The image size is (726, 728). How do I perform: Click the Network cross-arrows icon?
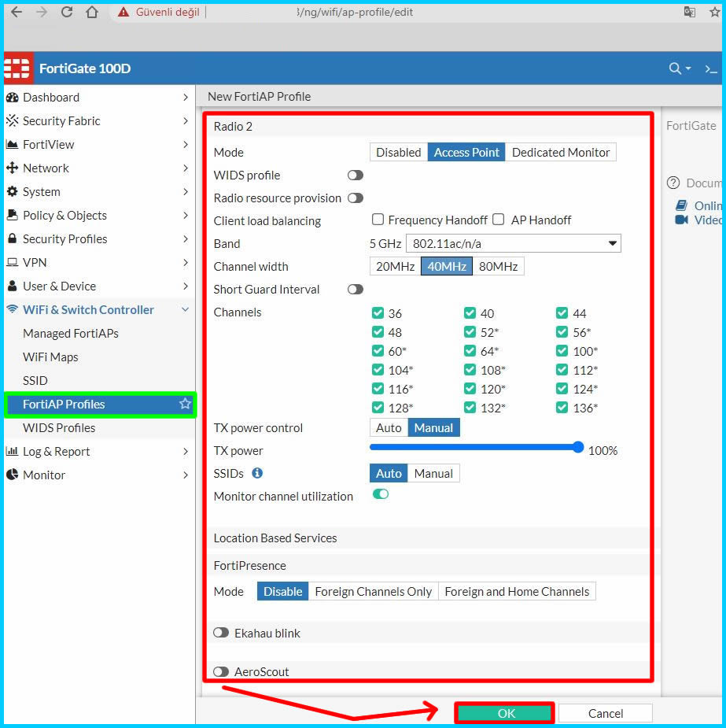[x=12, y=168]
